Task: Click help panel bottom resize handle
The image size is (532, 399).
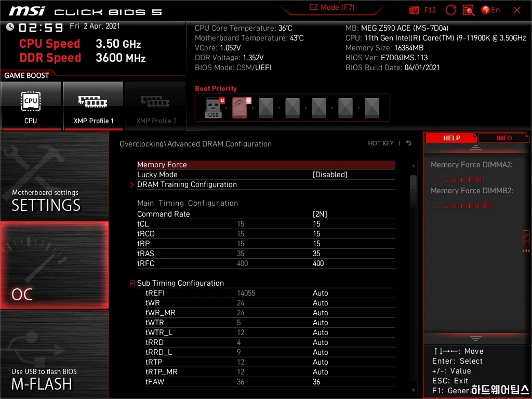Action: (476, 339)
